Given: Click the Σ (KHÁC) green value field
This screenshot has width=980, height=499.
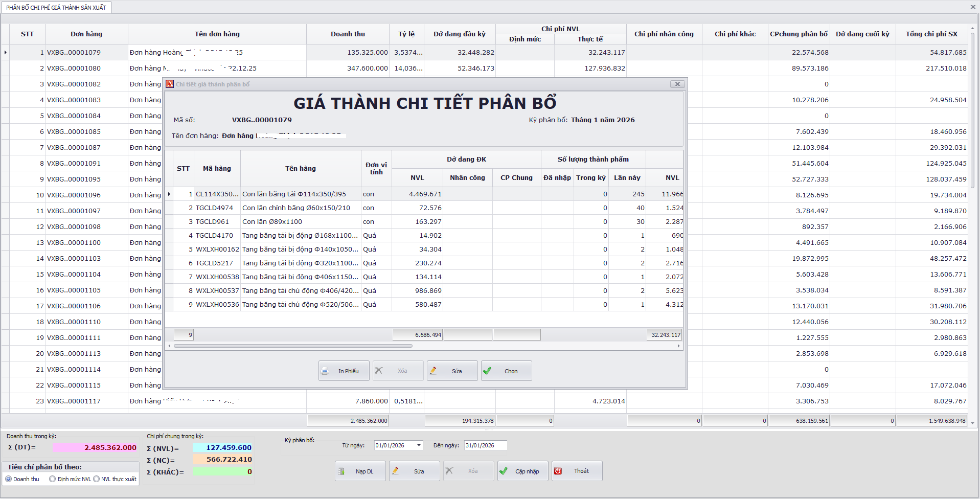Looking at the screenshot, I should click(222, 471).
